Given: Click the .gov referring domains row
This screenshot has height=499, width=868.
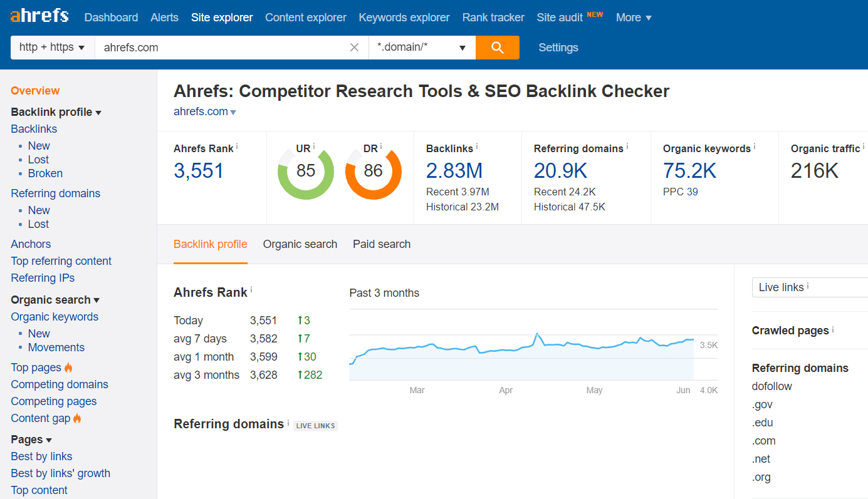Looking at the screenshot, I should tap(763, 404).
